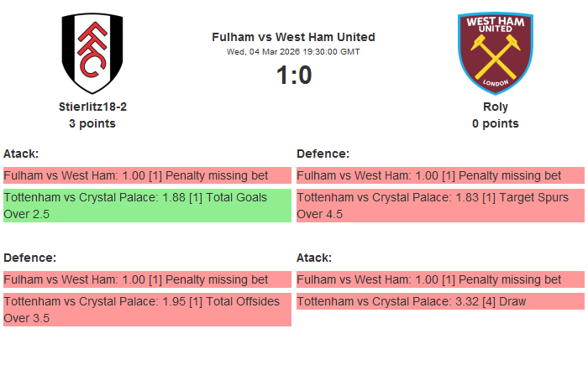Click the Fulham FC club crest
Screen dimensions: 588x386
tap(92, 53)
